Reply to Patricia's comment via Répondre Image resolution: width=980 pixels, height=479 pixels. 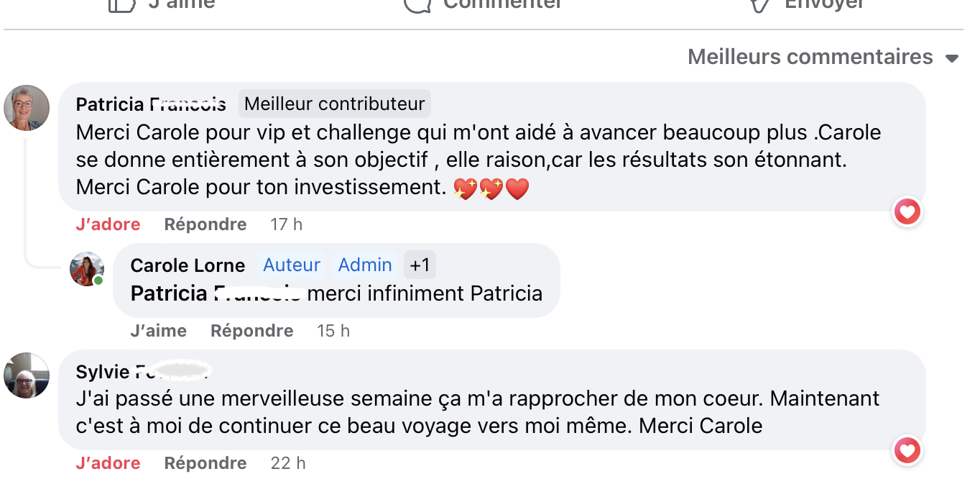[205, 224]
